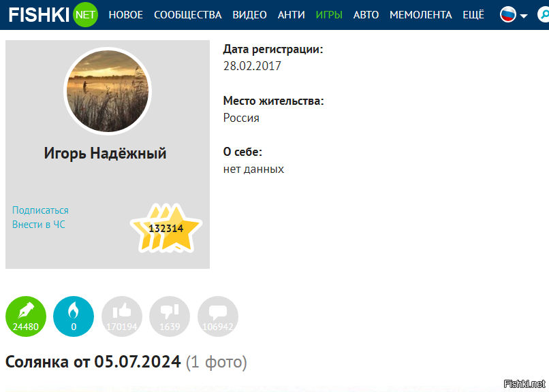Click Игорь Надёжный profile avatar picture

pyautogui.click(x=108, y=91)
